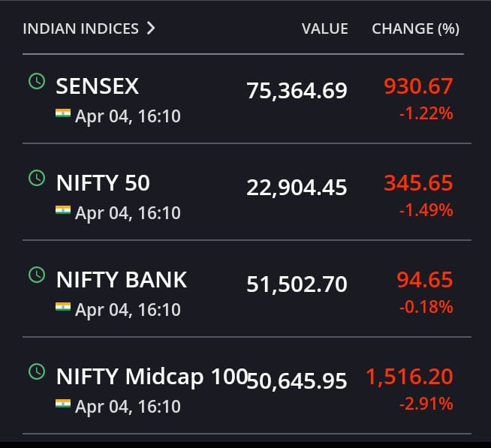Open the SENSEX index name
The image size is (491, 448).
(x=98, y=86)
